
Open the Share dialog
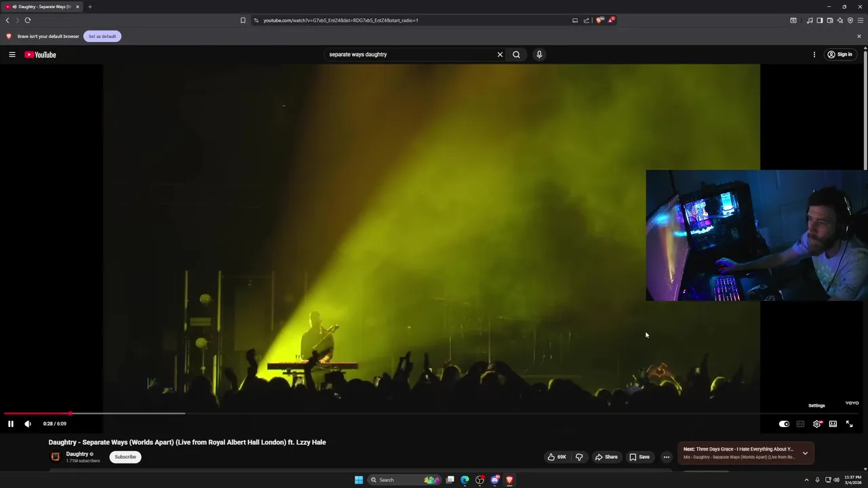pyautogui.click(x=606, y=457)
